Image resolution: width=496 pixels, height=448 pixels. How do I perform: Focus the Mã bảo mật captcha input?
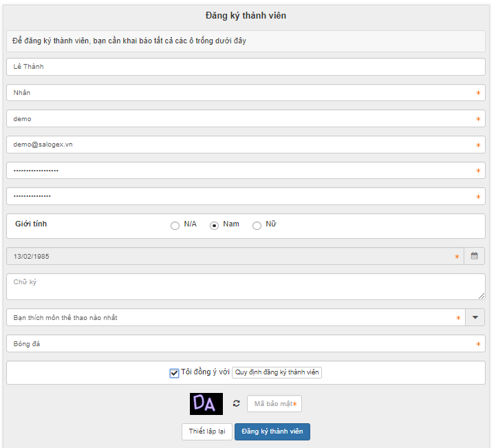[274, 404]
